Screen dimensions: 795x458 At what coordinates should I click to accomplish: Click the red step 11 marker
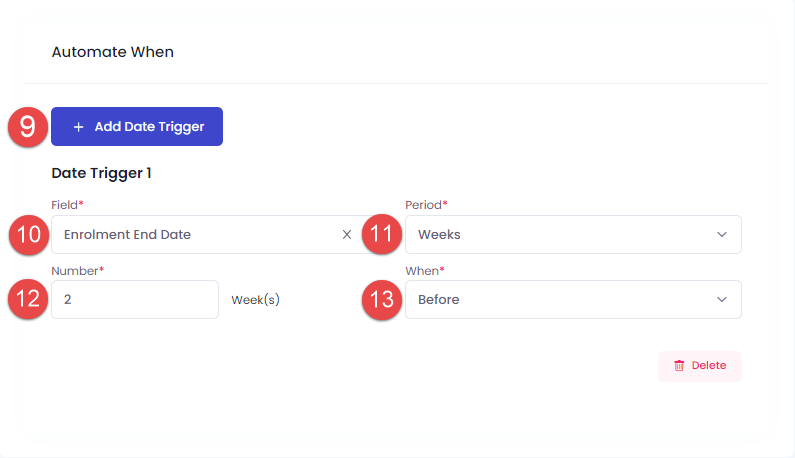click(x=382, y=234)
